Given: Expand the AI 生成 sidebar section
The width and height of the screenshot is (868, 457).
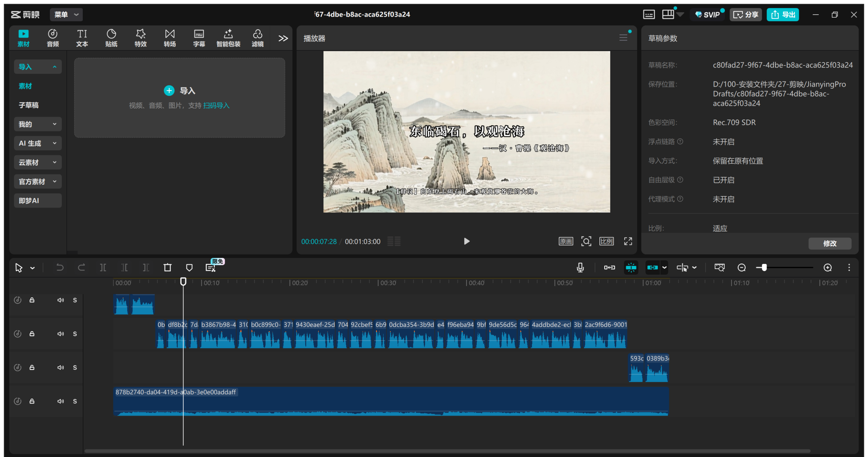Looking at the screenshot, I should click(x=38, y=143).
